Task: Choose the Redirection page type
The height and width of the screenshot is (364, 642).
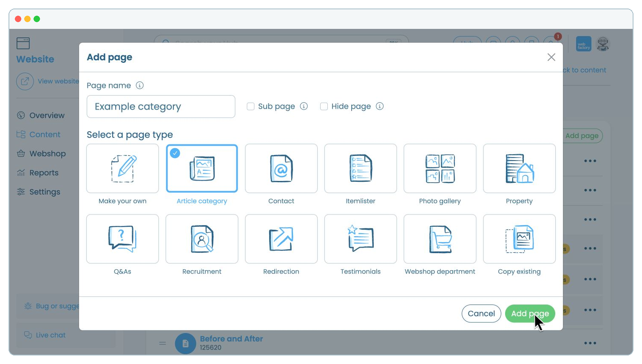Action: pyautogui.click(x=281, y=239)
